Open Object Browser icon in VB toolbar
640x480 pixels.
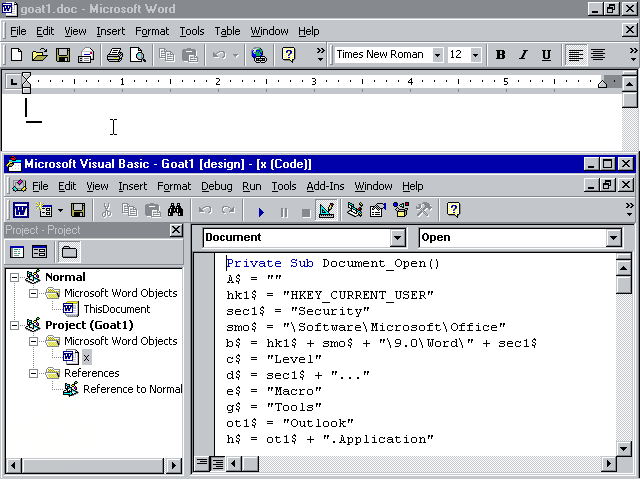(401, 210)
